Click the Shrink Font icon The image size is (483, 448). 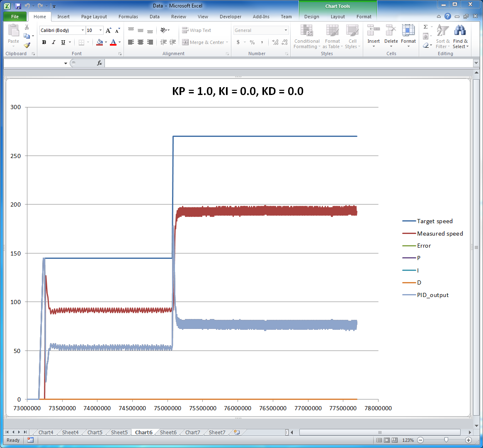click(x=117, y=30)
